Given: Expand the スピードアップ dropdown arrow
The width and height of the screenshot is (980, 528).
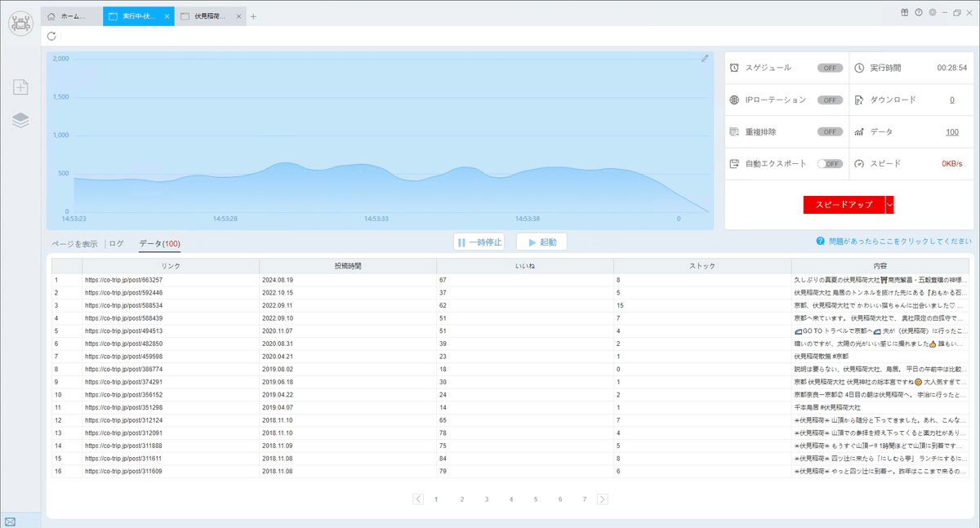Looking at the screenshot, I should tap(890, 205).
